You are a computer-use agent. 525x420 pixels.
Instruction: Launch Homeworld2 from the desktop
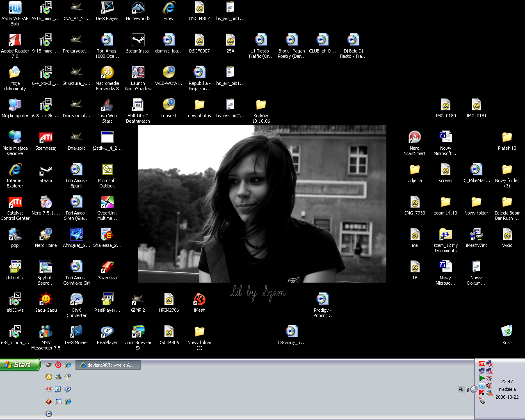click(x=138, y=11)
